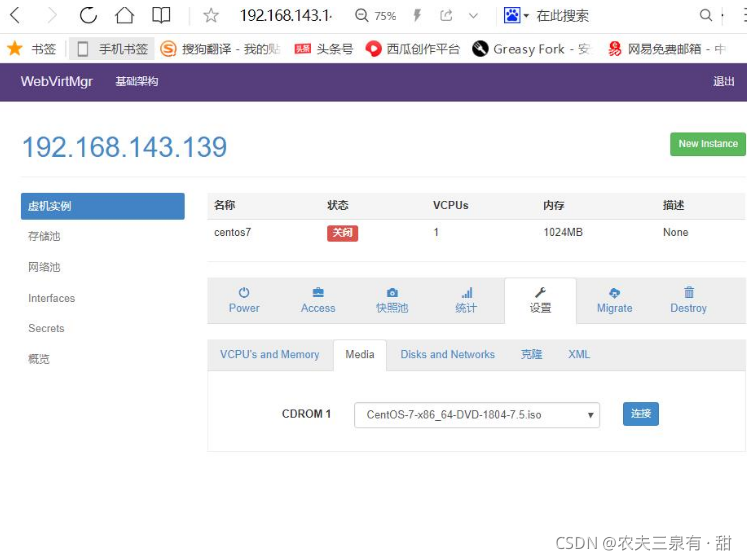Open the 书签 bookmarks star

coord(31,49)
